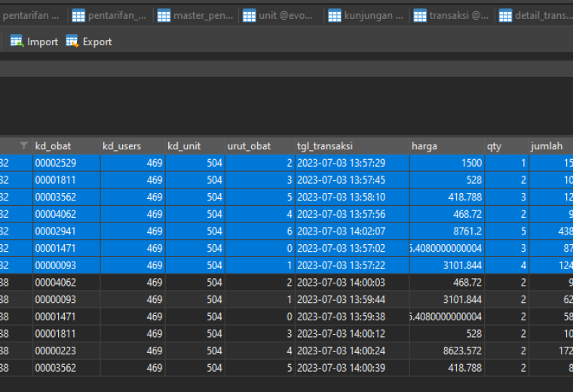Click the table icon on the unit @evo tab
The width and height of the screenshot is (573, 392).
point(250,16)
